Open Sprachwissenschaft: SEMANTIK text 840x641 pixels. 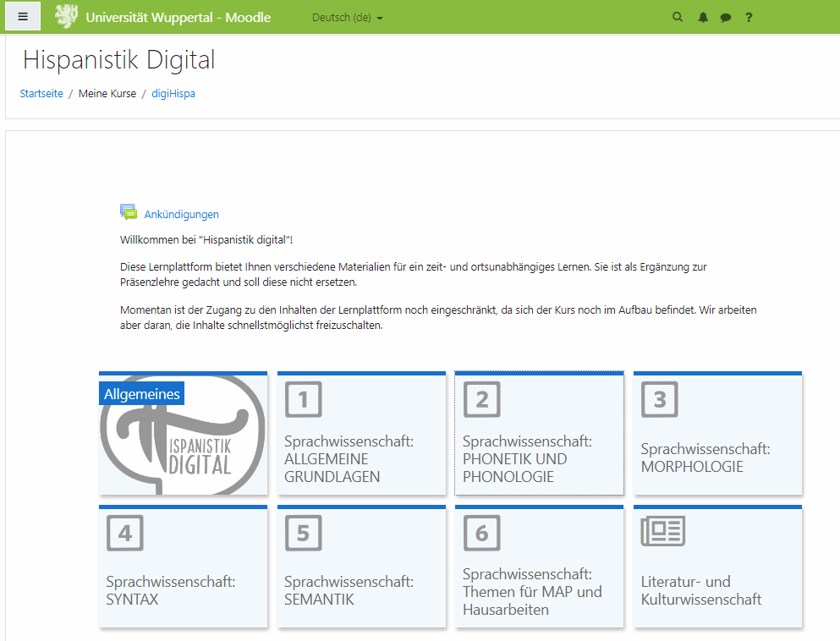(x=349, y=590)
